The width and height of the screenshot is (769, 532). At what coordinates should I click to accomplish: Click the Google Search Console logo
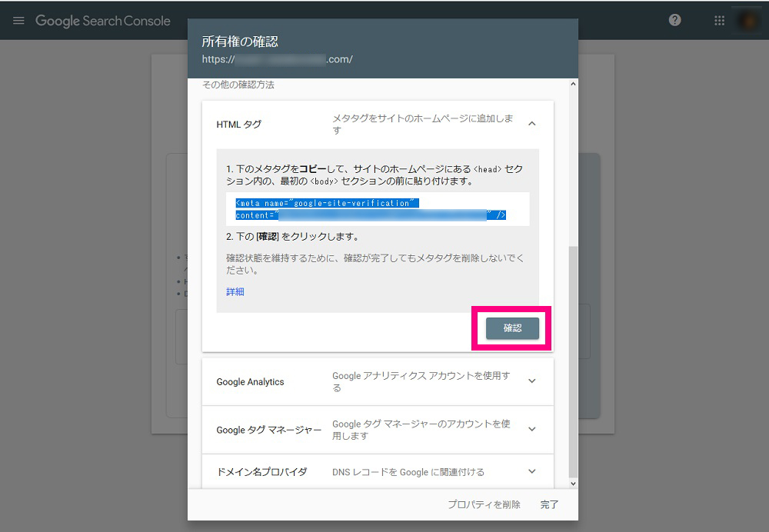103,21
